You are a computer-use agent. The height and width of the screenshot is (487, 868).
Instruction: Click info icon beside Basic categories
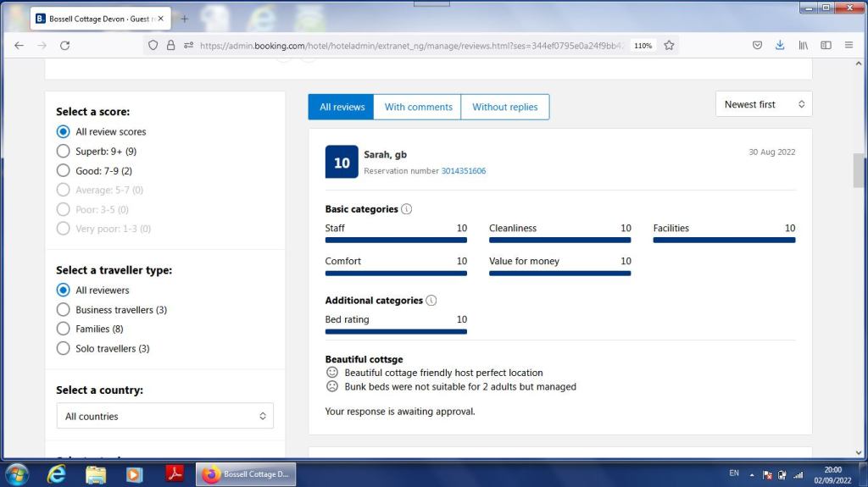407,209
